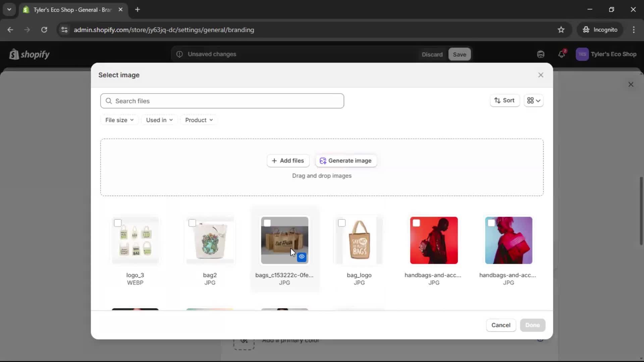Open the Sort files control
This screenshot has width=644, height=362.
click(505, 101)
